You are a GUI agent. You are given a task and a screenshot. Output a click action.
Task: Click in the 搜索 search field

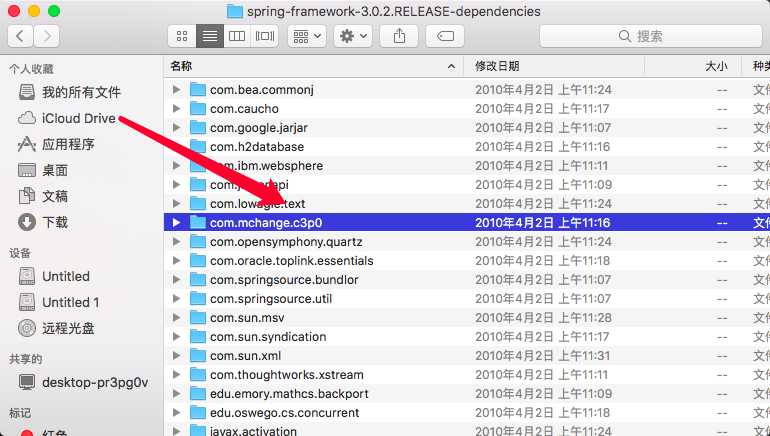(x=651, y=36)
